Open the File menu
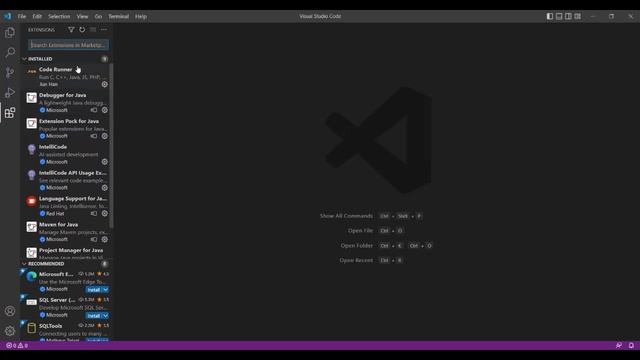Screen dimensions: 640x360 (x=22, y=16)
